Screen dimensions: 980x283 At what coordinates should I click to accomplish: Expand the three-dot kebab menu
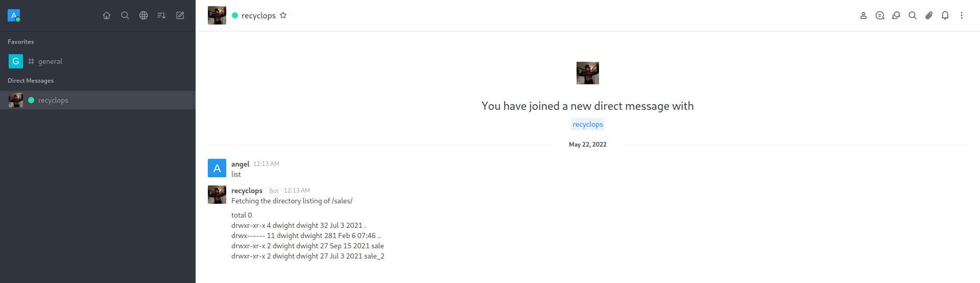[x=962, y=15]
